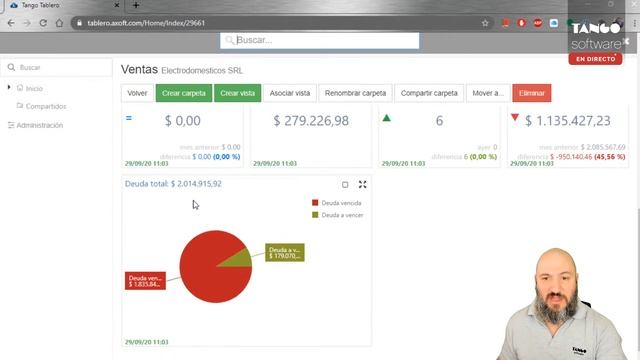This screenshot has height=360, width=640.
Task: Click the blue (0,00 %) difference percentage
Action: 227,157
